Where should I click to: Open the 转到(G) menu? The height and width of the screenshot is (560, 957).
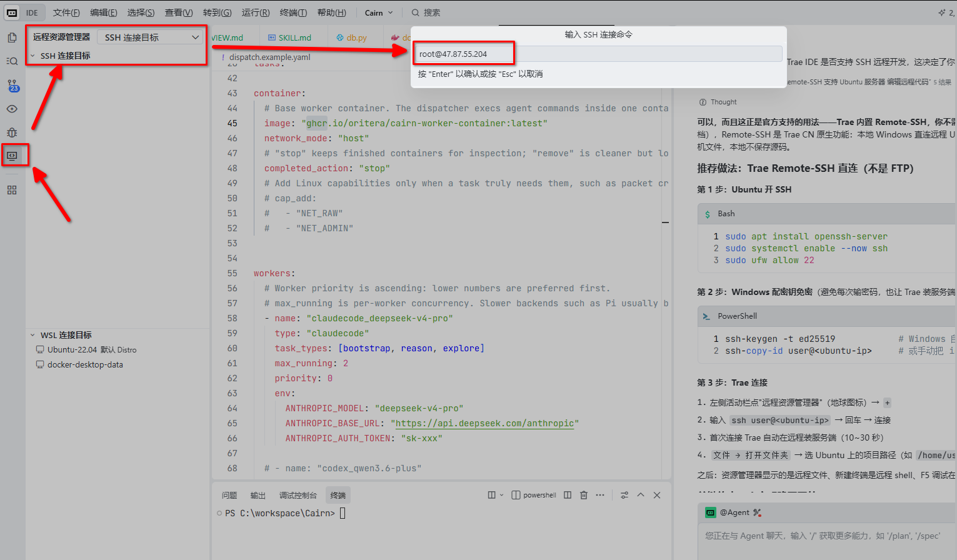coord(217,12)
